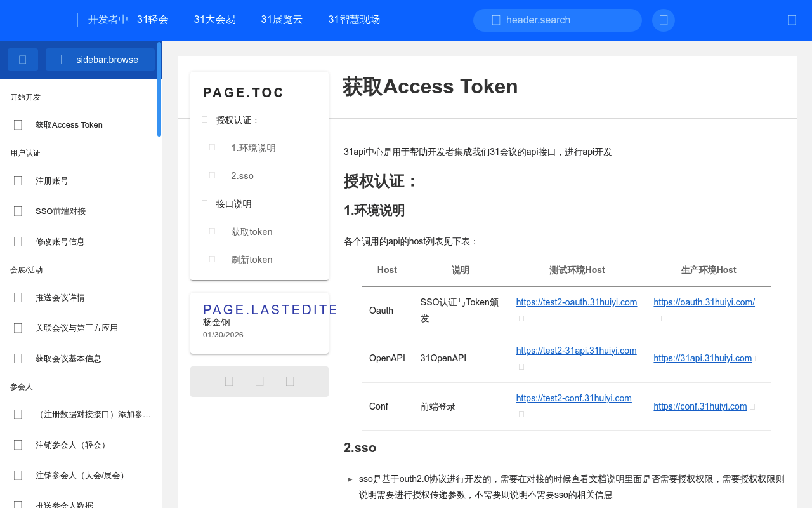The height and width of the screenshot is (508, 812).
Task: Open the （注册数据对接接口）添加参… sidebar item
Action: (x=81, y=415)
